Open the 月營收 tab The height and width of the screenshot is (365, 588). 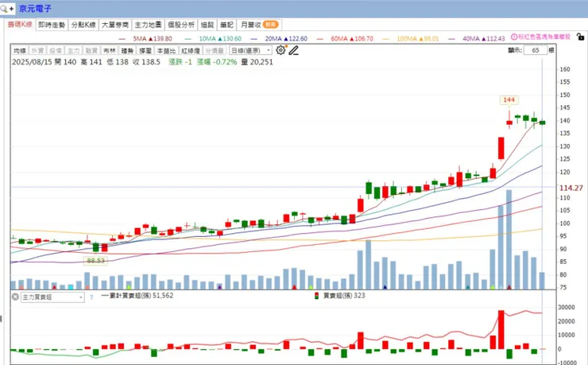click(x=259, y=25)
